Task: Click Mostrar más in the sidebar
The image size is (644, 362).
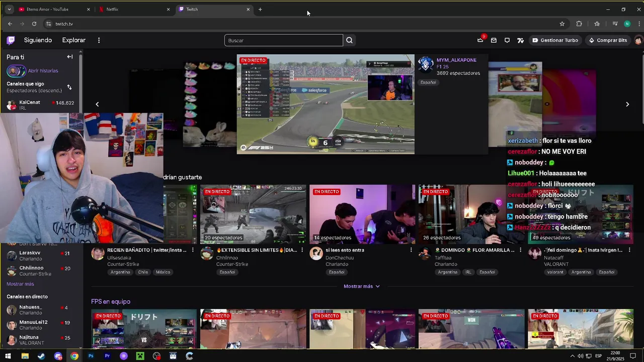Action: click(x=20, y=284)
